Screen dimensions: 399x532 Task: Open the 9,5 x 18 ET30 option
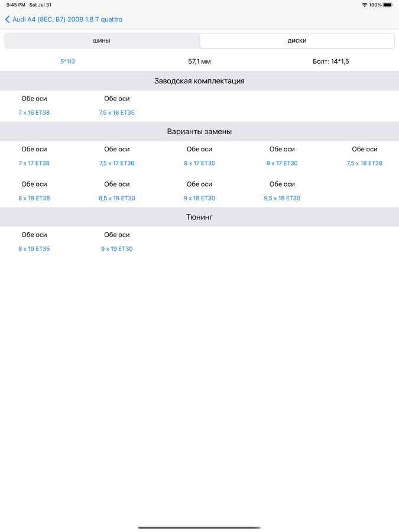tap(282, 198)
